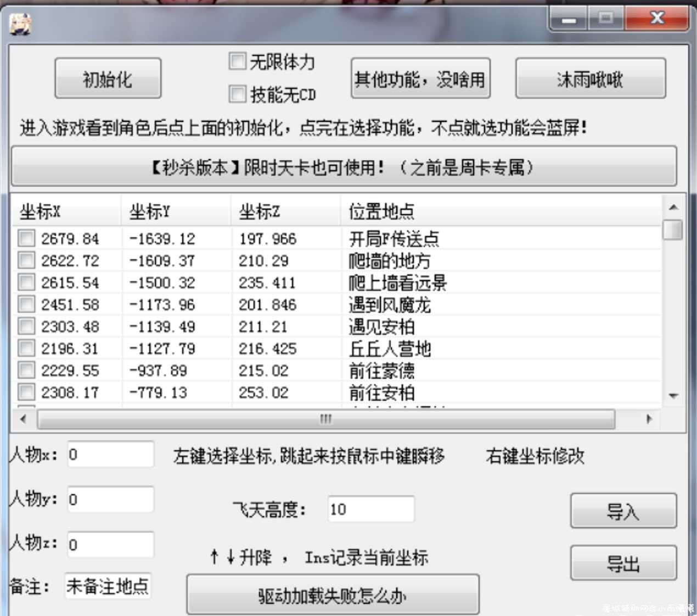Check the row for 遇见安柏

click(x=26, y=326)
